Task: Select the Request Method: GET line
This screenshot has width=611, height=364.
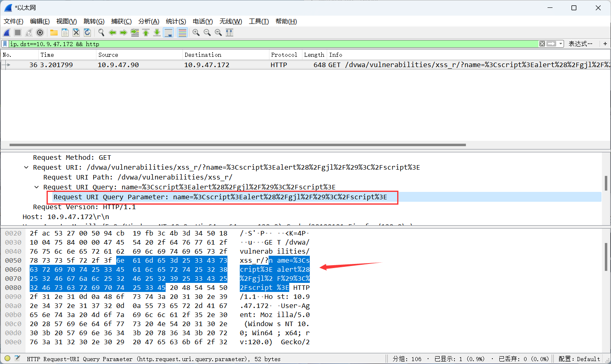Action: click(72, 157)
